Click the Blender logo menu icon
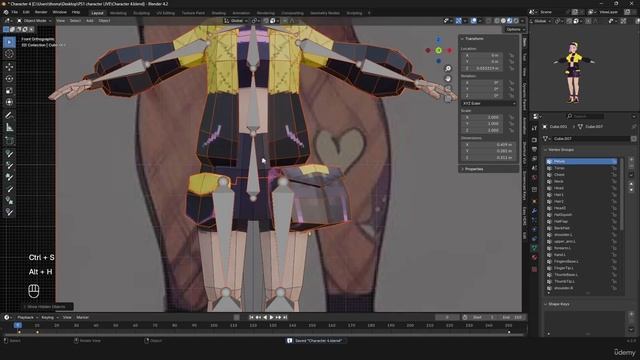Screen dimensions: 640x360 [x=6, y=13]
